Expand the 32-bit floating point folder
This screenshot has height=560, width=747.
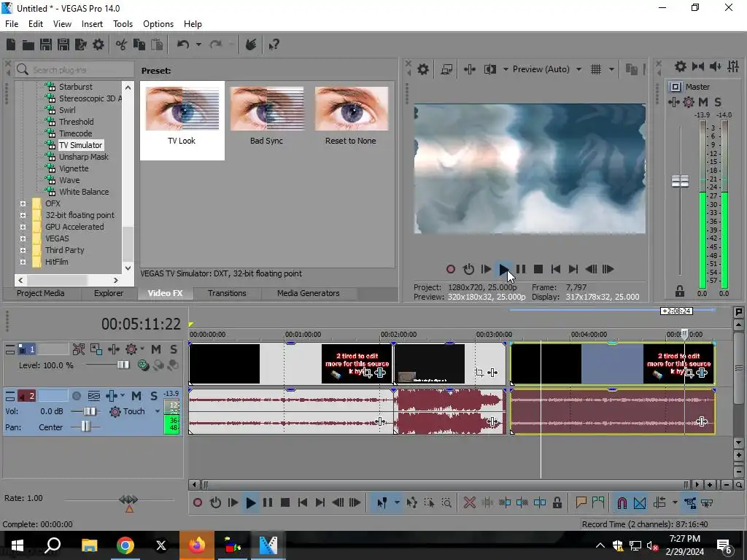tap(23, 215)
